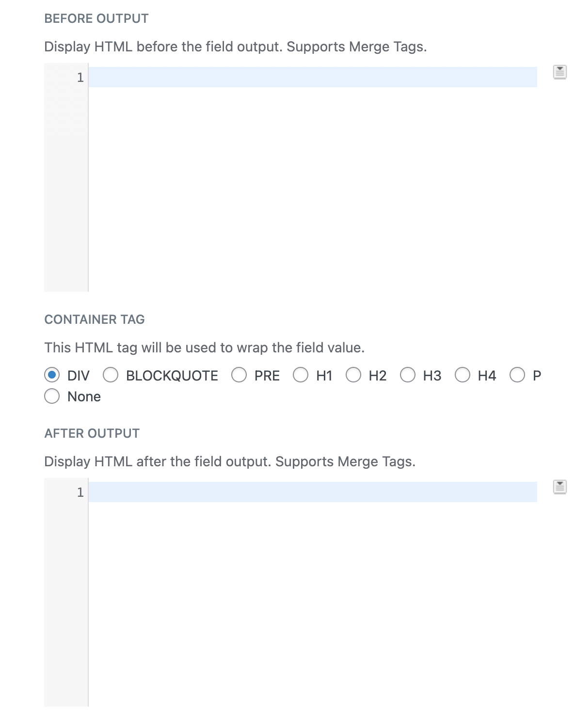Select H3 container tag option

pos(408,375)
